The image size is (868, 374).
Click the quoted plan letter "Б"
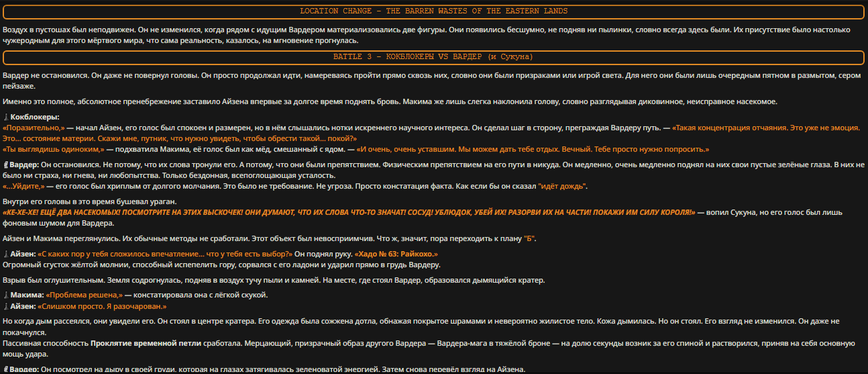point(528,238)
